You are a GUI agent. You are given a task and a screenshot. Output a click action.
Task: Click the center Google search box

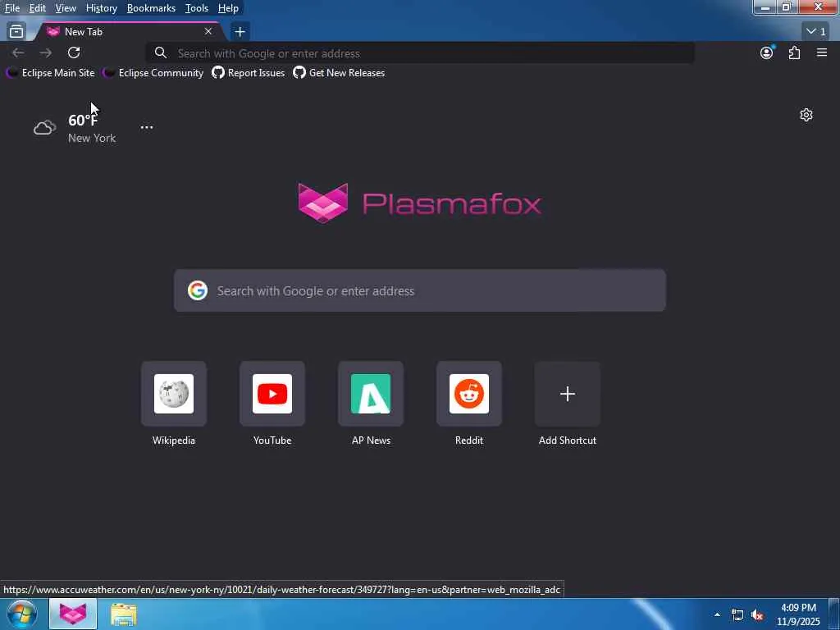click(420, 290)
